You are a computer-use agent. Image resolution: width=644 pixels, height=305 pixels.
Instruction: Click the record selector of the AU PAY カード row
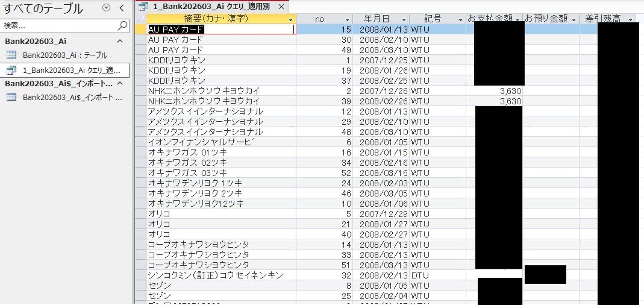(x=141, y=29)
